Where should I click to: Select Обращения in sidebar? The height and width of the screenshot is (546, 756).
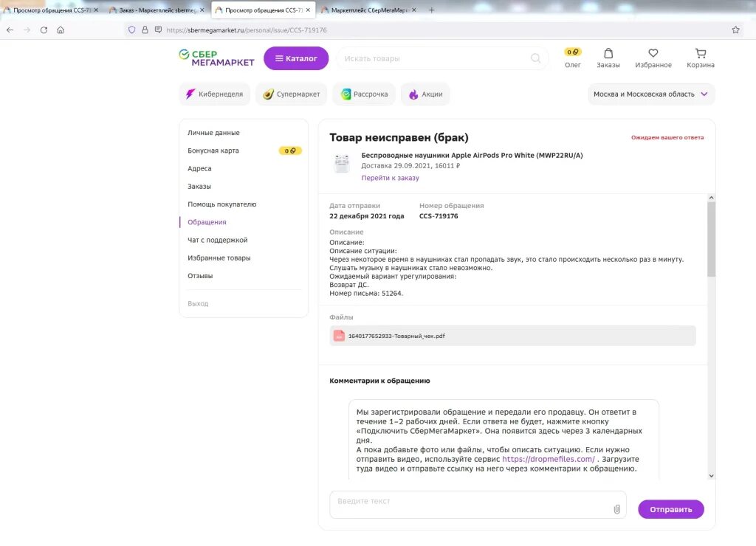coord(207,221)
